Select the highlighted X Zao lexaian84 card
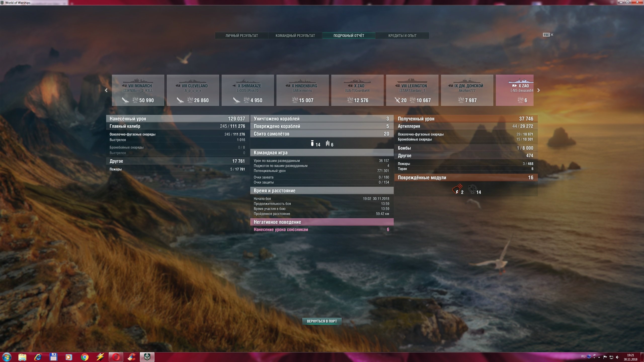The image size is (644, 362). pyautogui.click(x=514, y=90)
